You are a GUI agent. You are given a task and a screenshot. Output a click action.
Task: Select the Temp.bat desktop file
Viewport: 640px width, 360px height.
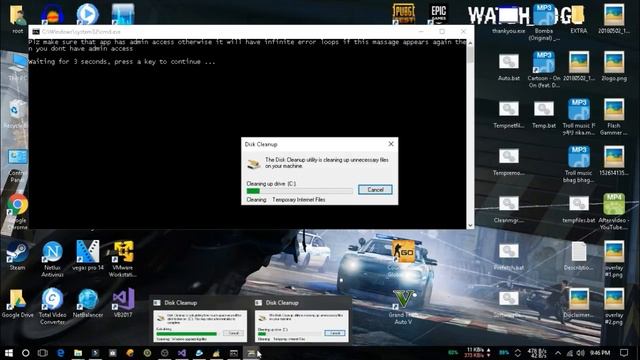[544, 114]
